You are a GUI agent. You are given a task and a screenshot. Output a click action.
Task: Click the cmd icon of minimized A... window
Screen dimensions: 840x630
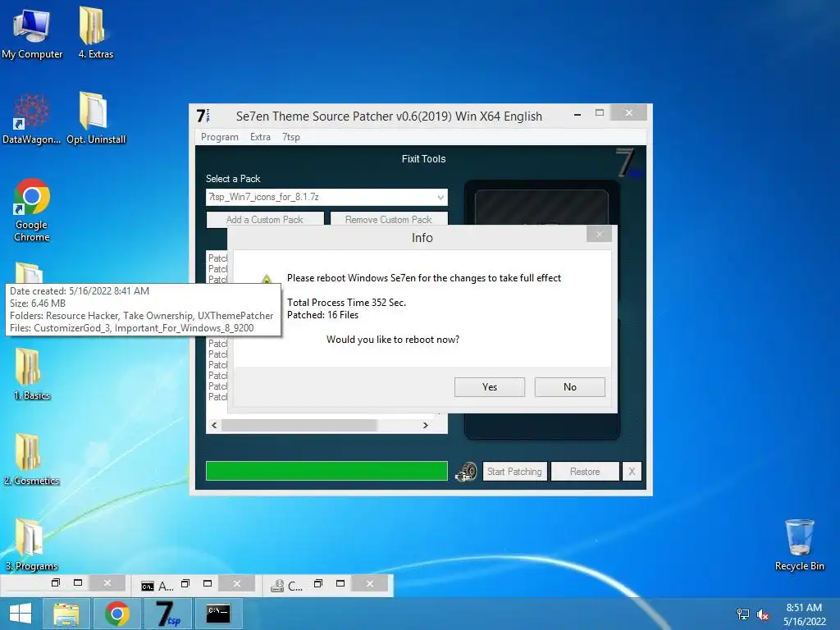tap(148, 586)
